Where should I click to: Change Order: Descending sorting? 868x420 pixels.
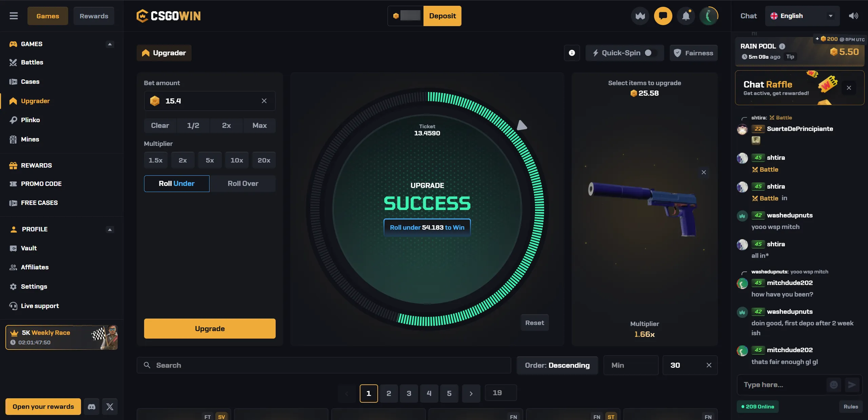pos(557,365)
